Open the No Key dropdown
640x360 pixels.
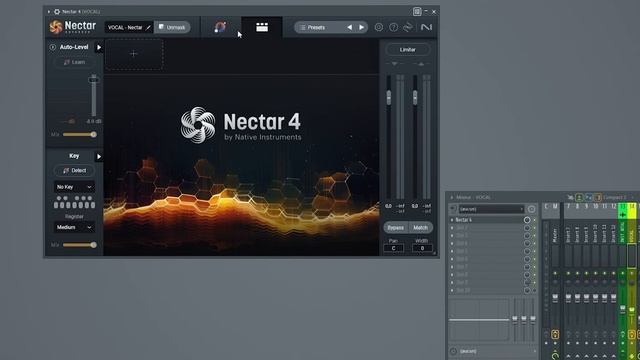(x=74, y=187)
